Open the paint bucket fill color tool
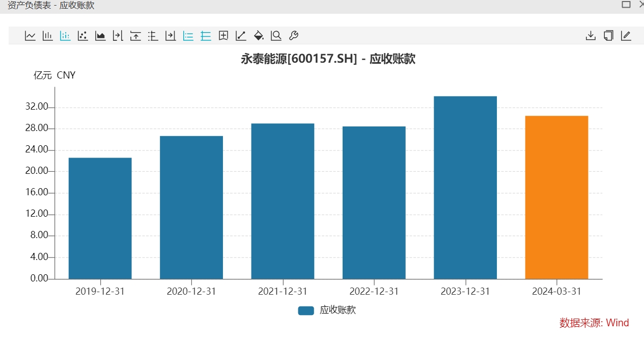 pos(259,36)
